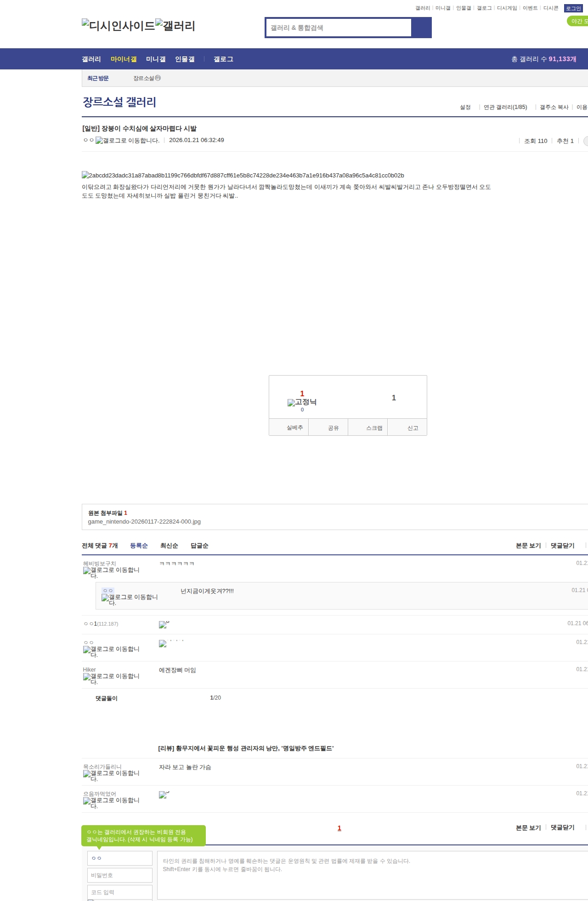588x901 pixels.
Task: Click the 비밀번호 password input field
Action: click(x=120, y=875)
